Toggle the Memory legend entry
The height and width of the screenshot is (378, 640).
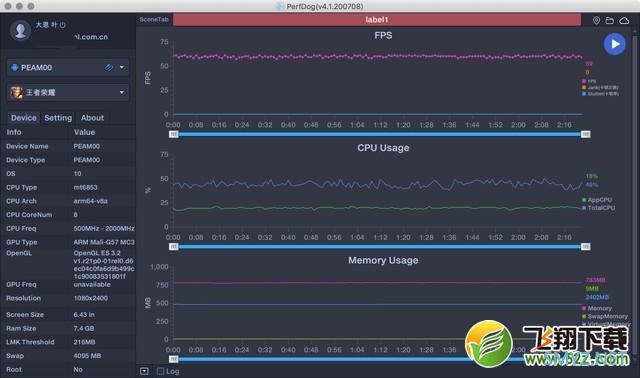coord(597,308)
